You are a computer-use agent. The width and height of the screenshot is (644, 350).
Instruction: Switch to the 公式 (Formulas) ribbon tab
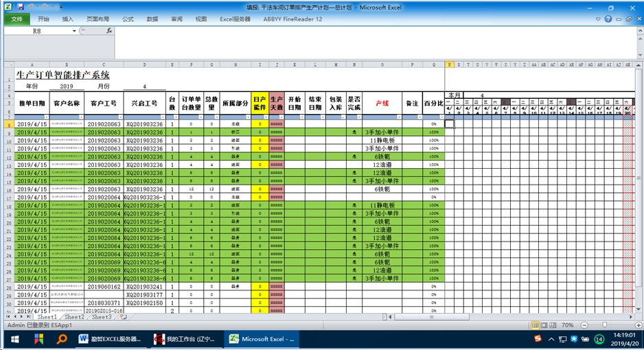point(128,19)
